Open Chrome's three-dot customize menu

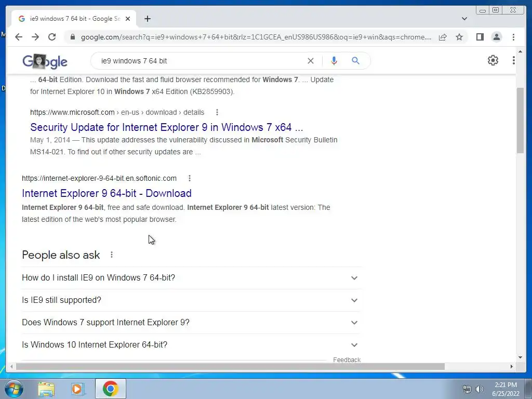point(513,37)
